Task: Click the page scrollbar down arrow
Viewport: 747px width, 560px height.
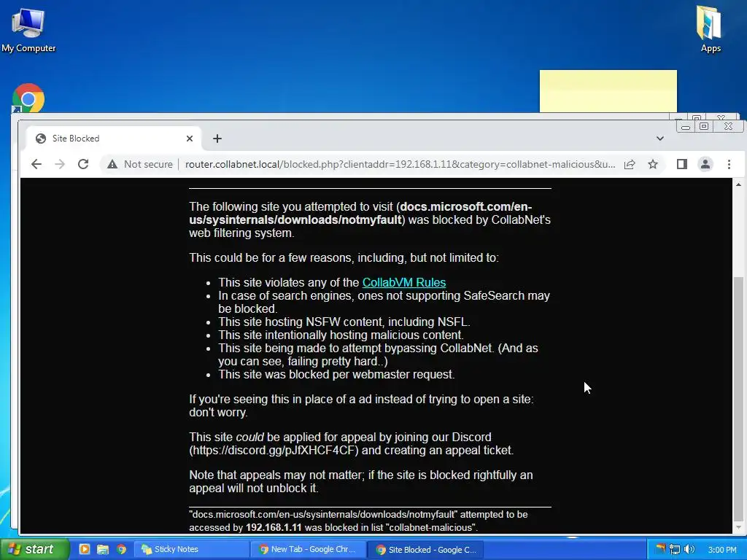Action: pyautogui.click(x=738, y=528)
